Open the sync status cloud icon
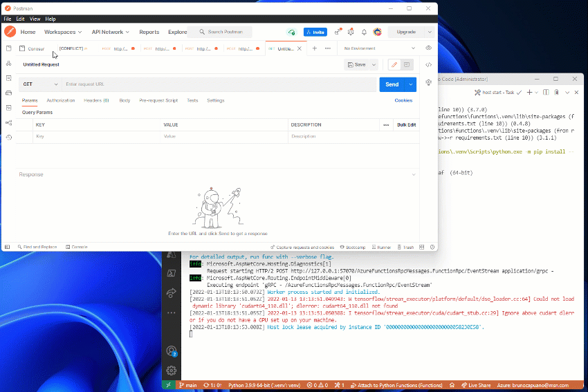Viewport: 588px width, 392px height. click(x=291, y=32)
